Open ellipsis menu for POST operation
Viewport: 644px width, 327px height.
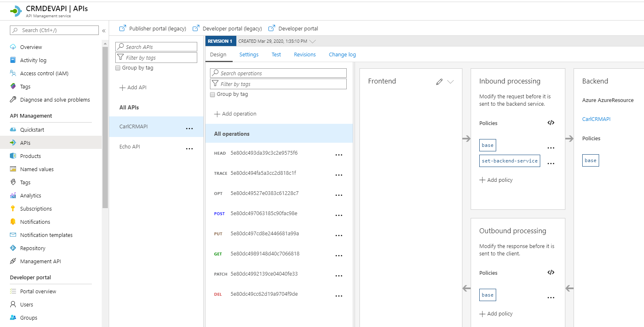pos(339,216)
